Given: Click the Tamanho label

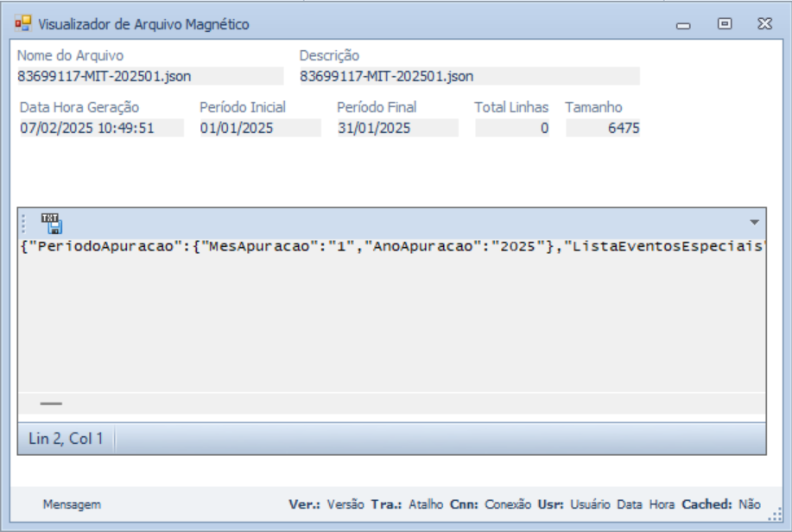Looking at the screenshot, I should 593,107.
